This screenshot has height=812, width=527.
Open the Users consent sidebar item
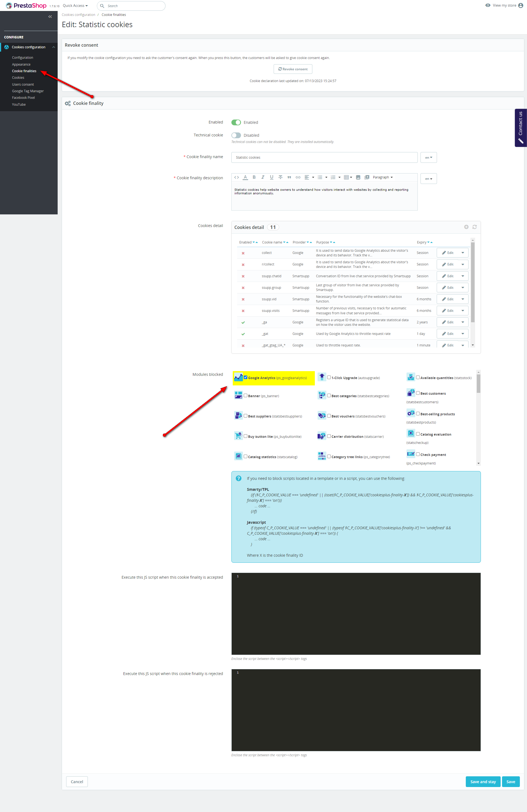(x=23, y=85)
